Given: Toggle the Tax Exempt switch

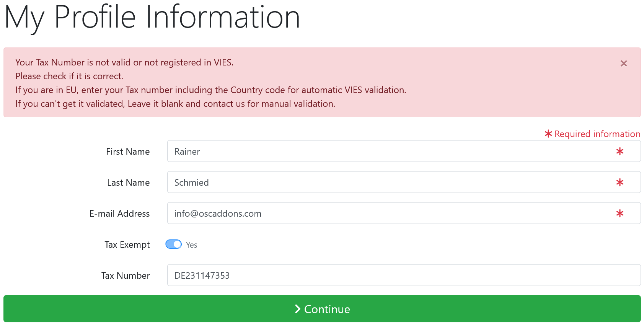Looking at the screenshot, I should (174, 244).
